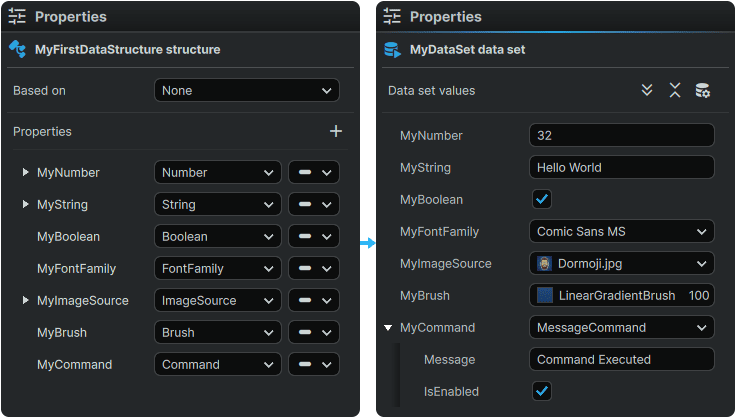Image resolution: width=736 pixels, height=418 pixels.
Task: Click the LinearGradientBrush color swatch
Action: [x=545, y=295]
